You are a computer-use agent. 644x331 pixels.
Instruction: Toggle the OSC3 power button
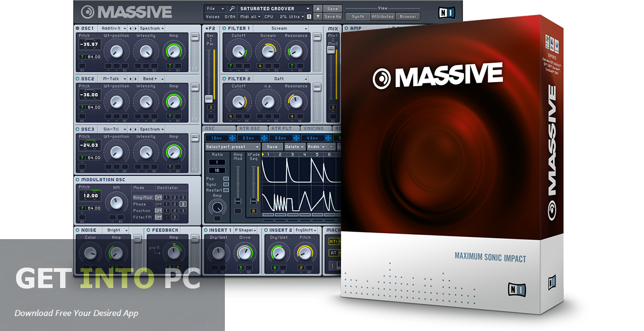coord(78,129)
